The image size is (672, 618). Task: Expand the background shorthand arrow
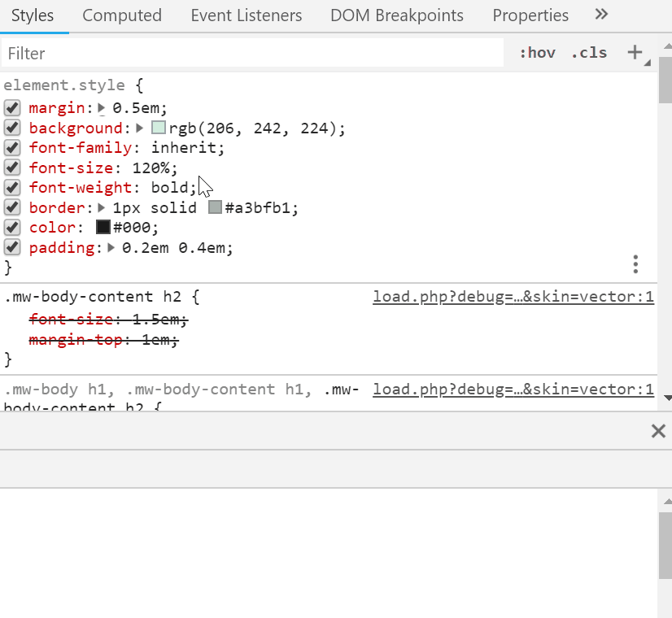(140, 128)
